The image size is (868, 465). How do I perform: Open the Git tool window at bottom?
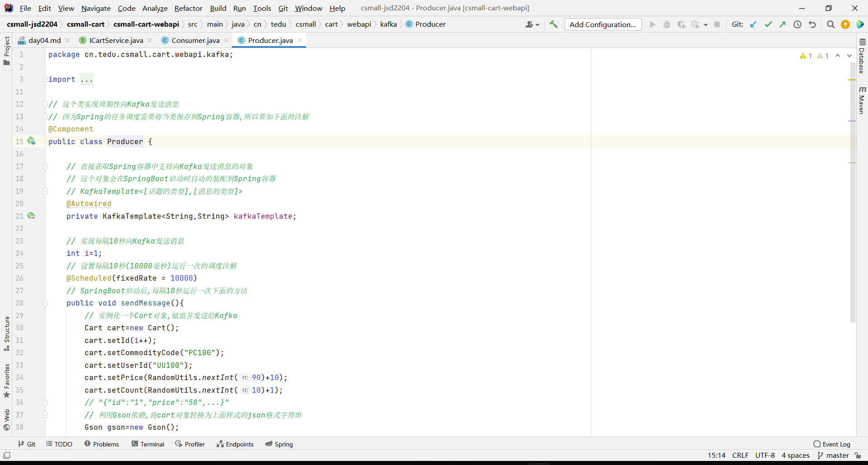27,444
